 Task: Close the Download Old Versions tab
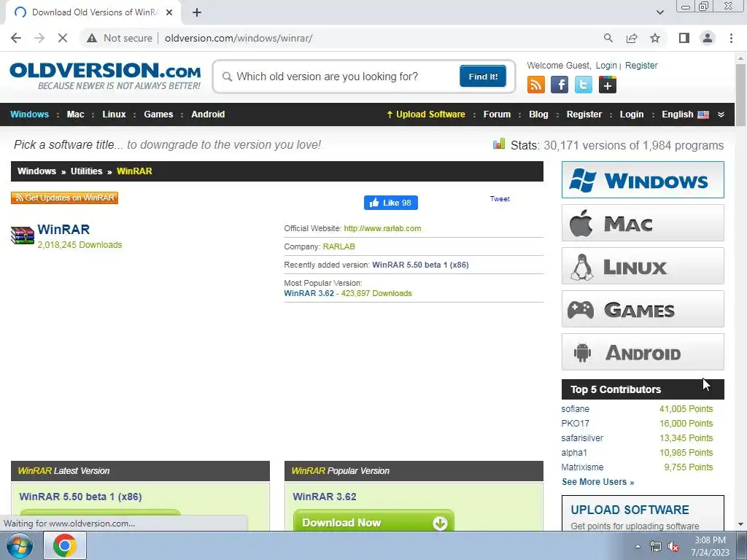click(169, 13)
